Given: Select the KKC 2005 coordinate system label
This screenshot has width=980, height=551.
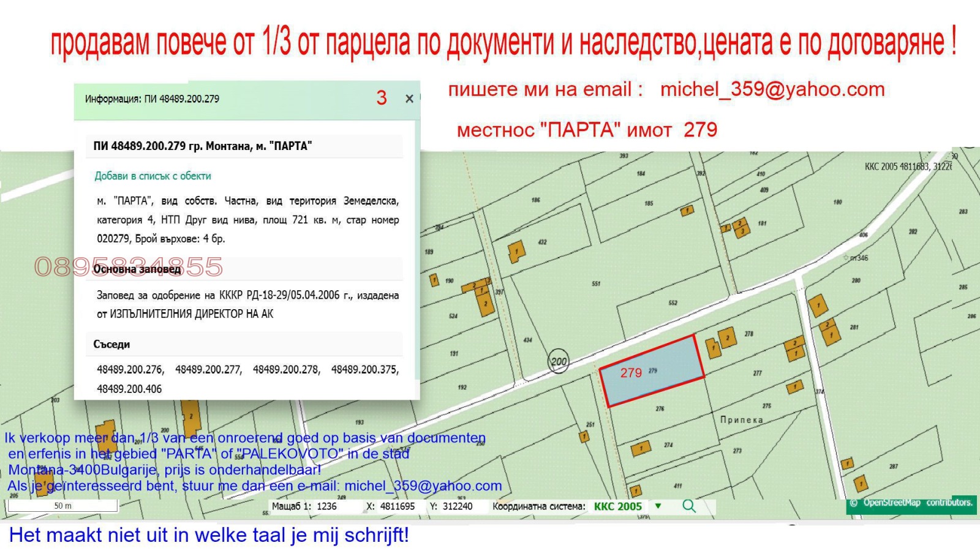Looking at the screenshot, I should click(617, 506).
